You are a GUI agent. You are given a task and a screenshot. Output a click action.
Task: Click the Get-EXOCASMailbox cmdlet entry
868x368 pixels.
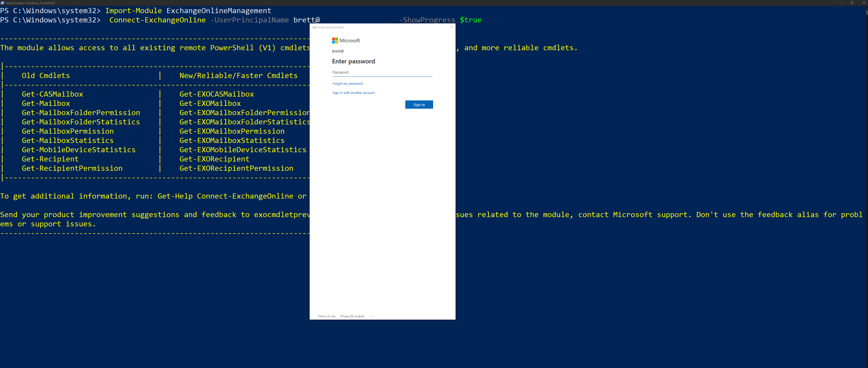tap(216, 93)
